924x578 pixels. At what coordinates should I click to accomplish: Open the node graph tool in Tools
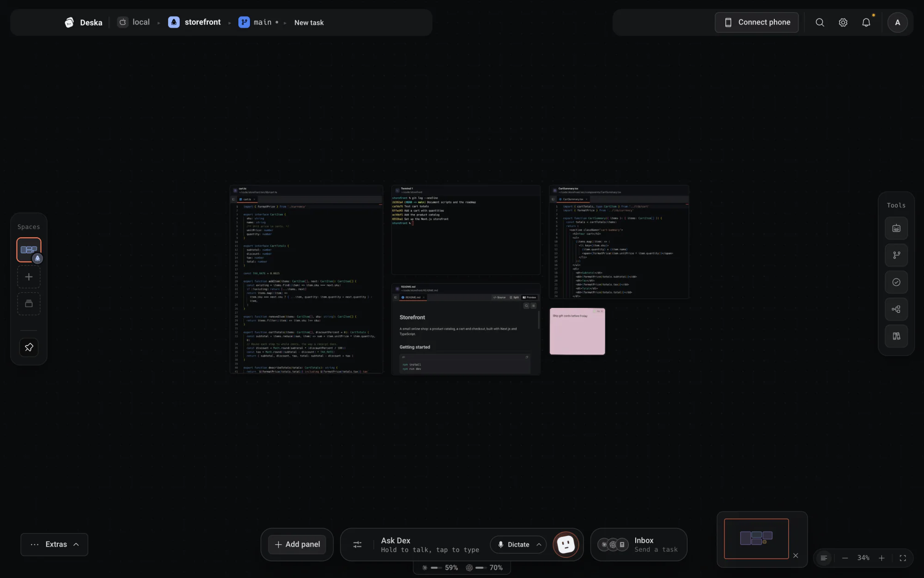coord(896,309)
